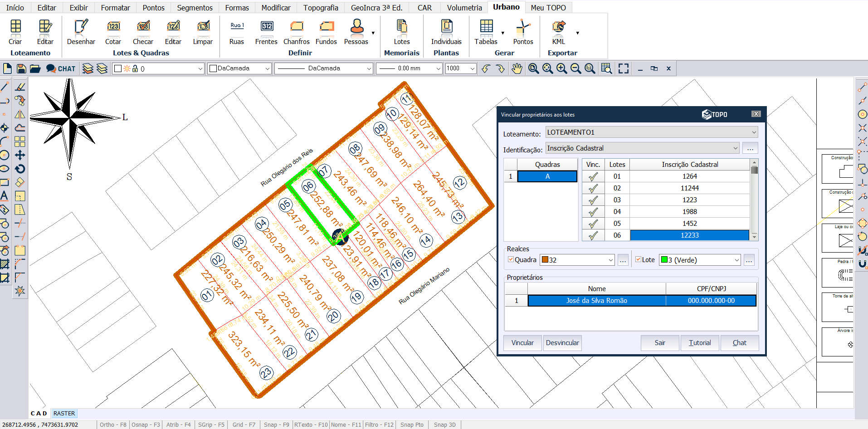Click the orange Quadra color swatch
Viewport: 868px width, 429px height.
click(x=545, y=260)
